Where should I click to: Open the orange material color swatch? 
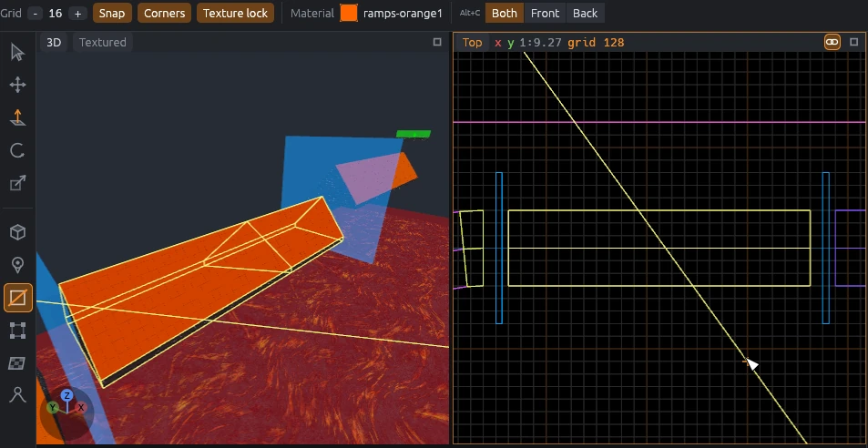click(349, 14)
